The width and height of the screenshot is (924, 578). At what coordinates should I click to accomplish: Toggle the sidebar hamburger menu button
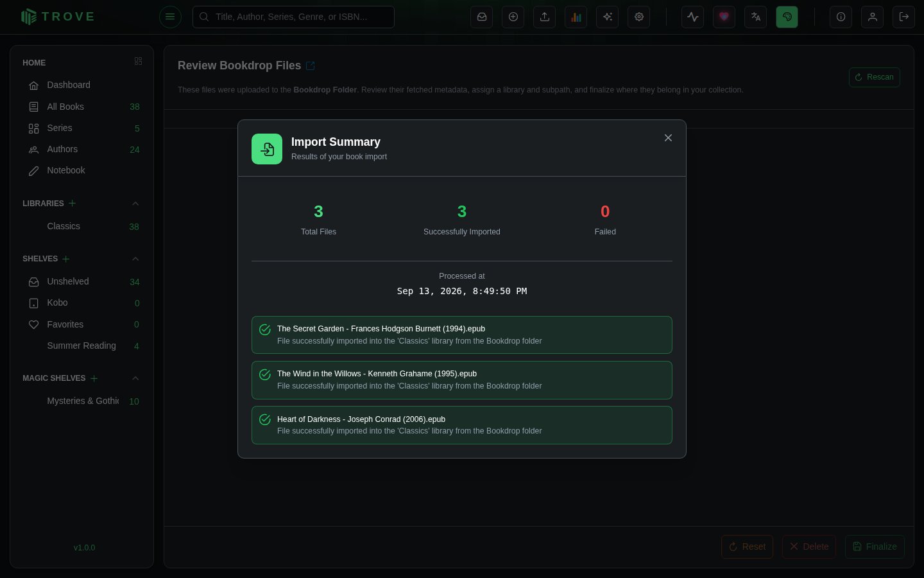170,17
